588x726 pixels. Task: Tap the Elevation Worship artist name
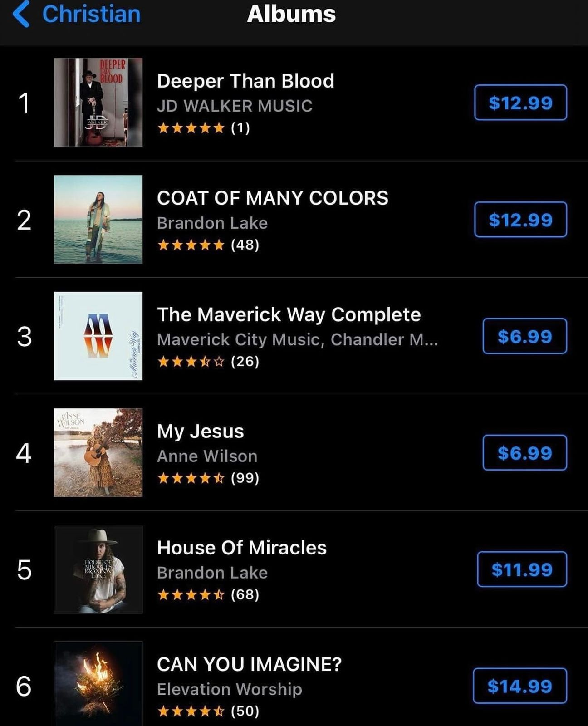point(229,689)
